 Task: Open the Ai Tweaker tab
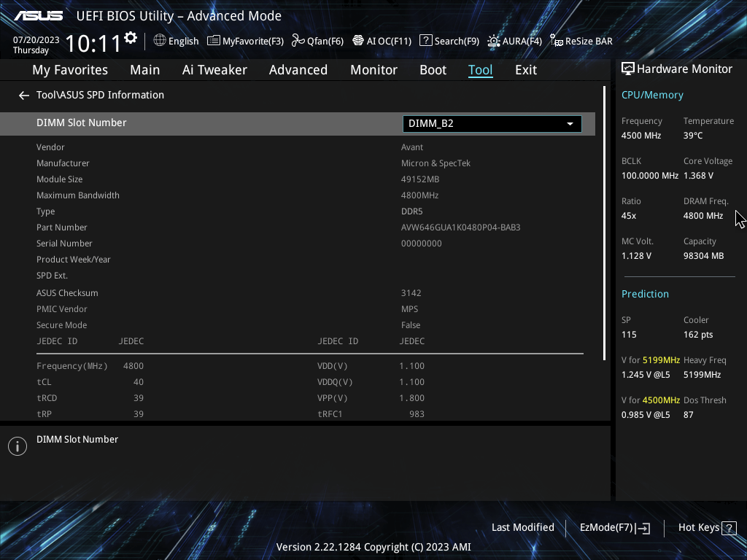point(214,70)
